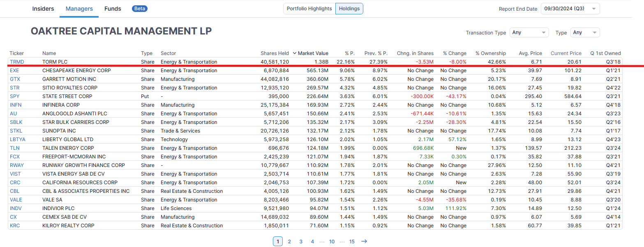
Task: Select the Holdings view button
Action: click(349, 9)
